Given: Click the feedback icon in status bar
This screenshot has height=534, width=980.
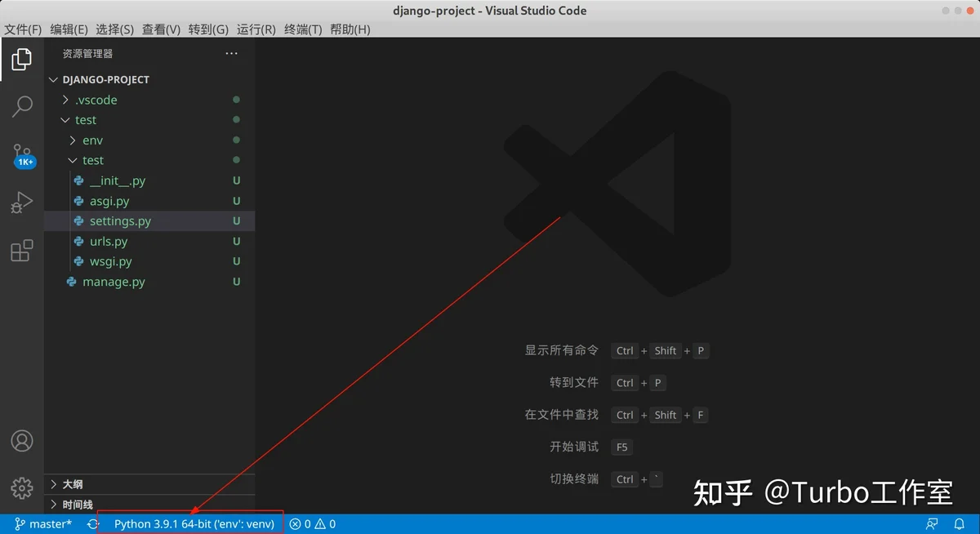Looking at the screenshot, I should point(932,524).
